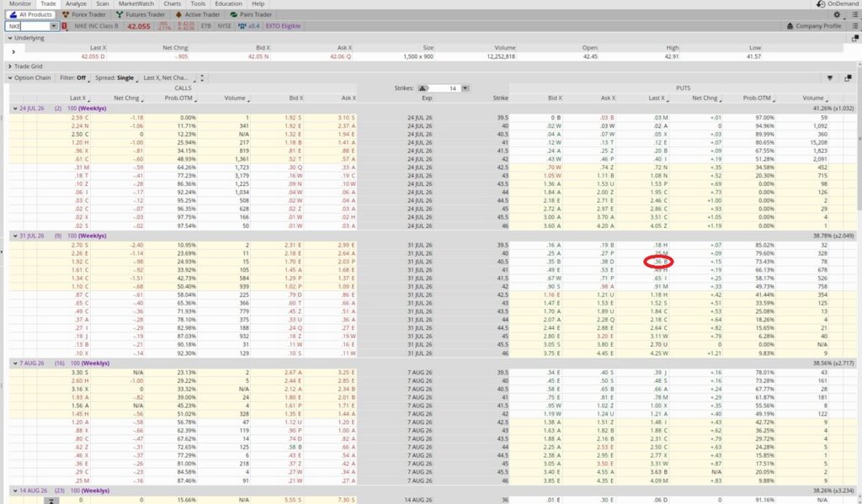Click the underlying Bid X value 42.05 N

pyautogui.click(x=258, y=56)
